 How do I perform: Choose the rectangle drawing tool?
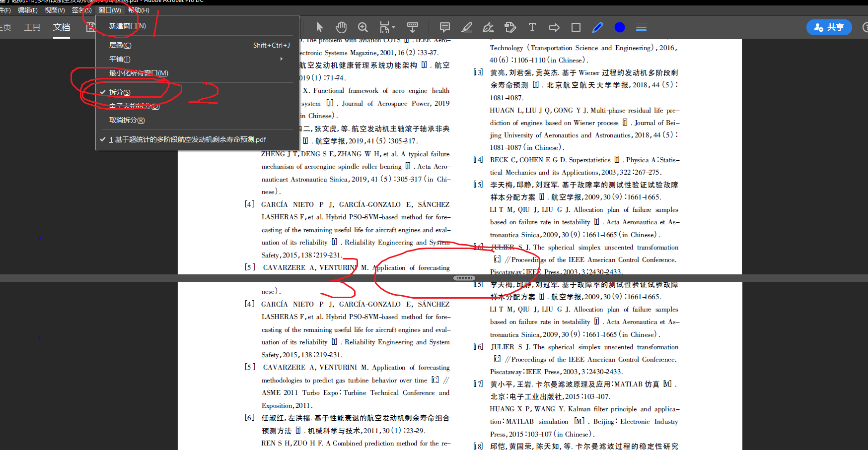click(x=576, y=27)
